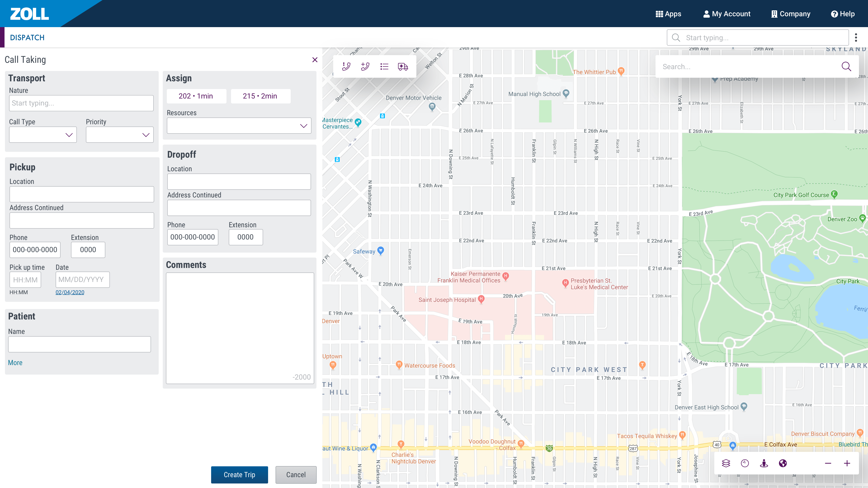This screenshot has width=868, height=488.
Task: Click the Pickup Extension field
Action: point(88,250)
